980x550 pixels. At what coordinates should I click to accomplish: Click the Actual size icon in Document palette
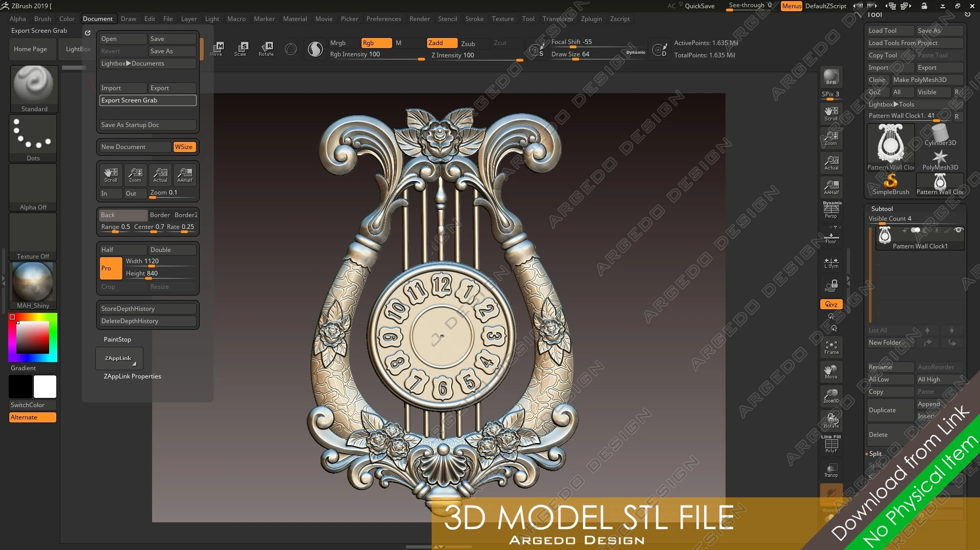(x=160, y=175)
